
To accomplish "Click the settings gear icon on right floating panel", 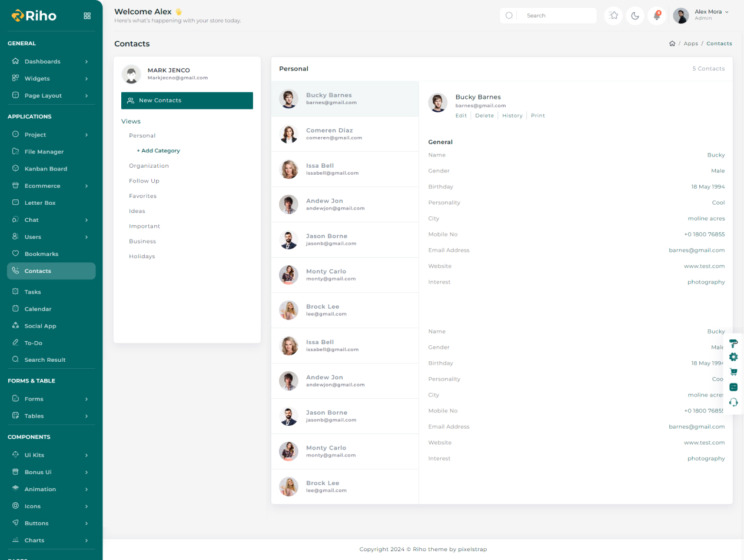I will pyautogui.click(x=733, y=357).
